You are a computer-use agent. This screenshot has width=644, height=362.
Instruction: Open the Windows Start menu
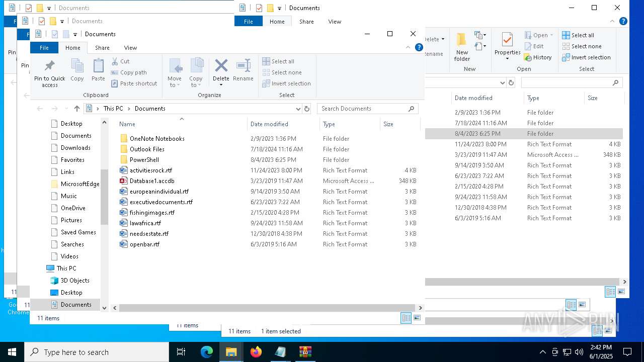click(x=12, y=352)
